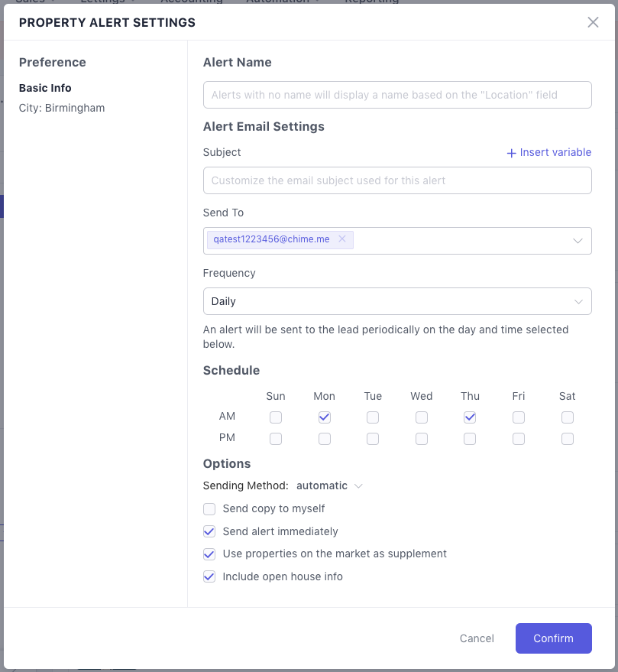Check the Friday PM schedule checkbox

[519, 439]
